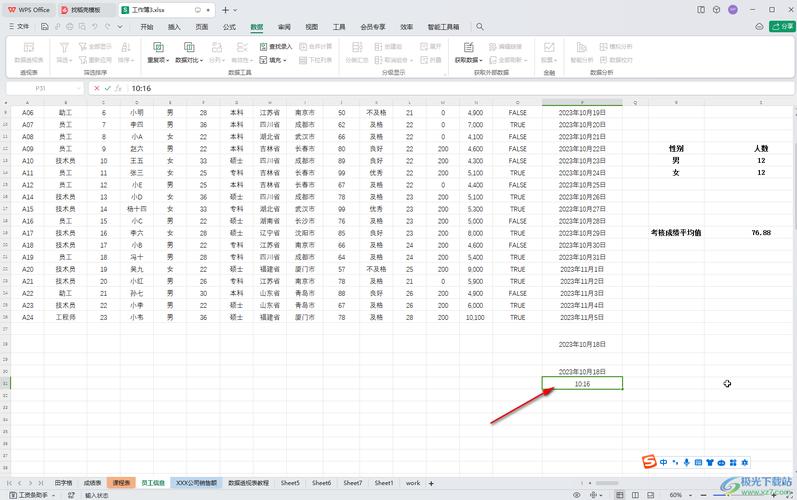Open the 文件 file menu

19,27
